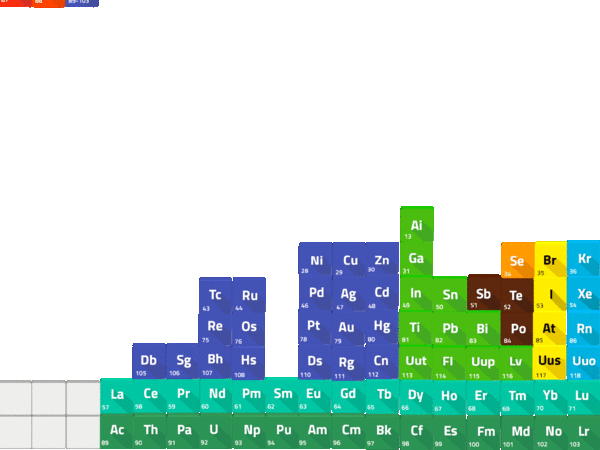Image resolution: width=600 pixels, height=450 pixels.
Task: Click the At astatine tile
Action: 550,329
